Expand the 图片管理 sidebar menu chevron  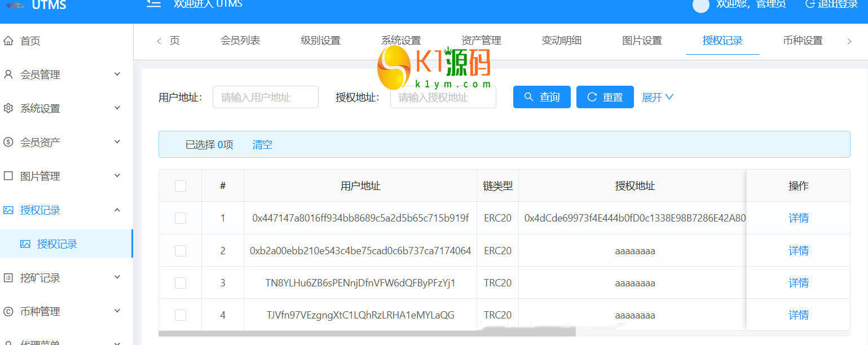(x=117, y=175)
